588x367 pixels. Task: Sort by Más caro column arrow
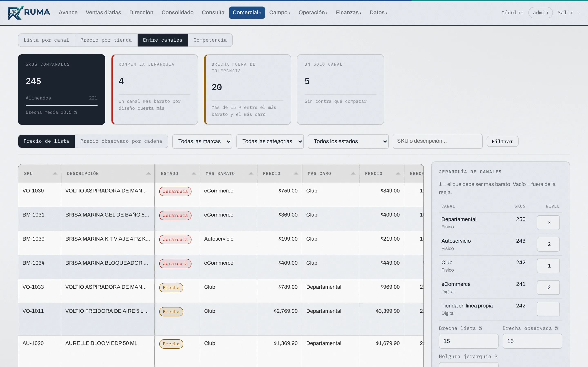(x=353, y=174)
